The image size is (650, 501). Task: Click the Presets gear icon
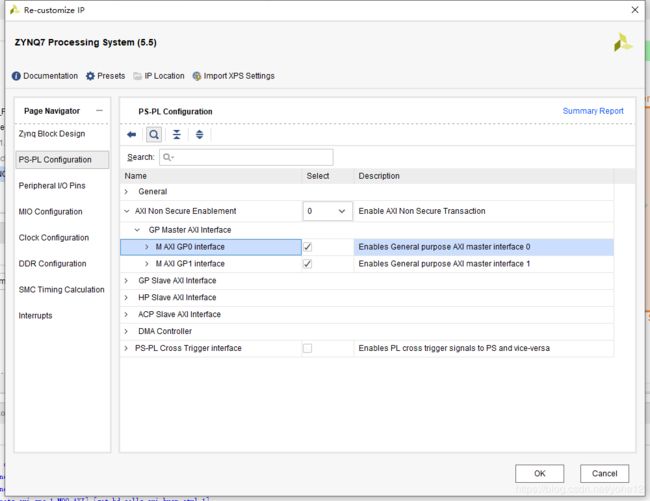[90, 76]
